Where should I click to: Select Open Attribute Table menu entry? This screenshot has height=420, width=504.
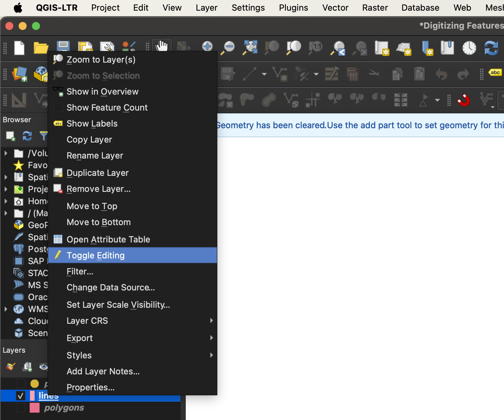pyautogui.click(x=132, y=239)
